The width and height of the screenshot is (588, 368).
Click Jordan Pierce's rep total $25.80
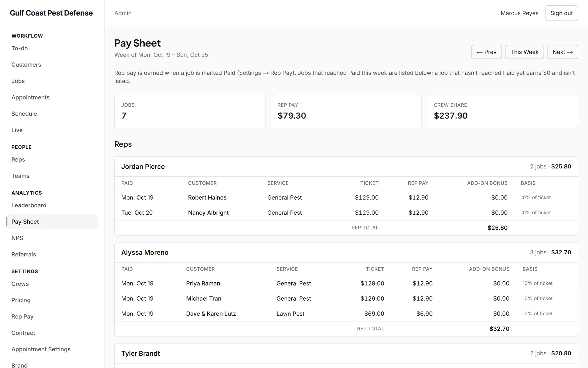coord(497,228)
